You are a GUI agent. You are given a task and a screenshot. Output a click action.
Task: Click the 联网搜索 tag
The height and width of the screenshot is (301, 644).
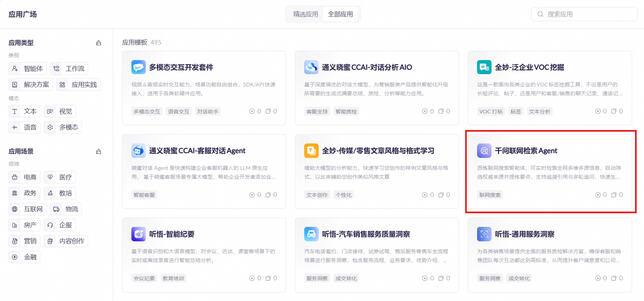[x=490, y=195]
